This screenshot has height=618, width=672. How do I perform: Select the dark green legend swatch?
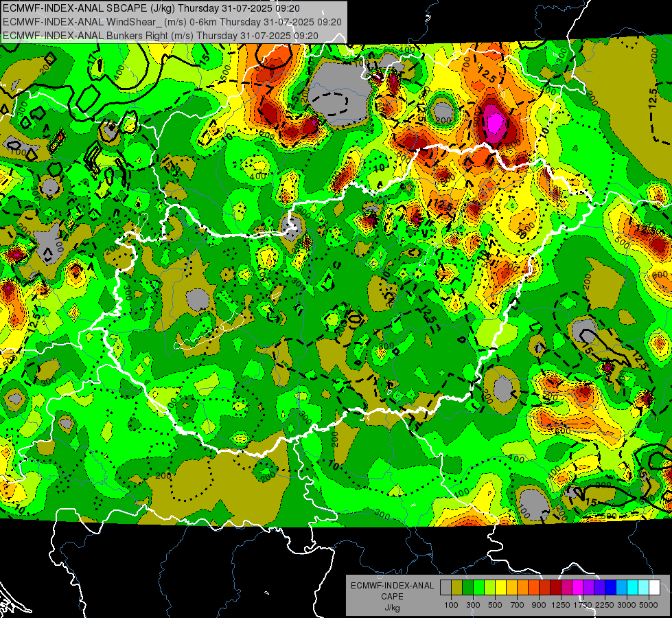coord(468,588)
